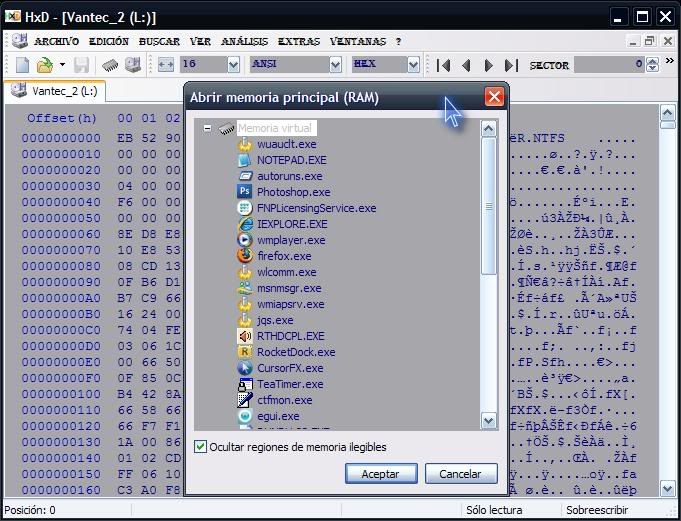Open the Ver menu
Image resolution: width=681 pixels, height=521 pixels.
tap(200, 42)
